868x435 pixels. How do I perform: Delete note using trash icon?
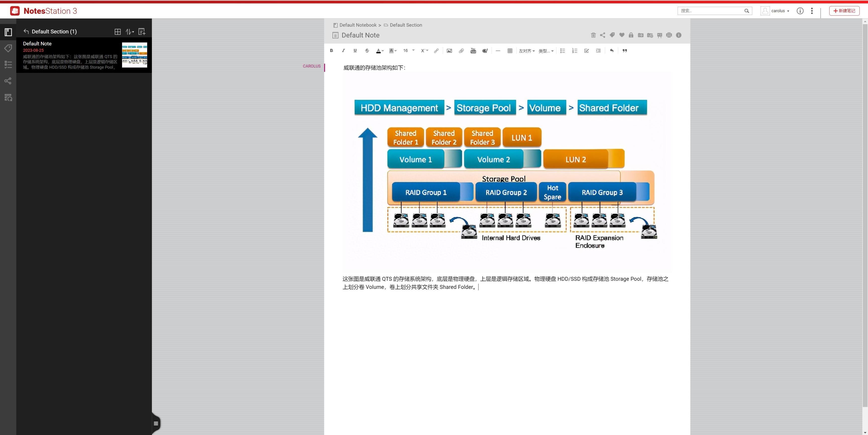tap(593, 35)
